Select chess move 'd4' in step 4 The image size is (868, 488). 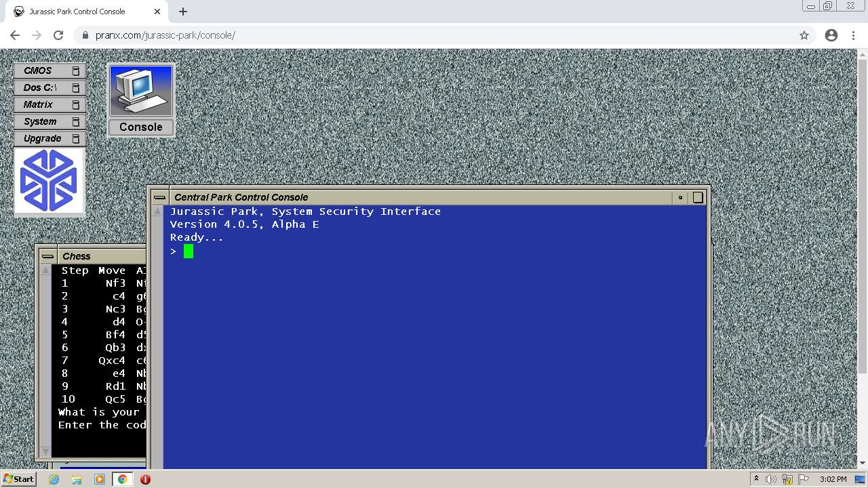tap(119, 322)
